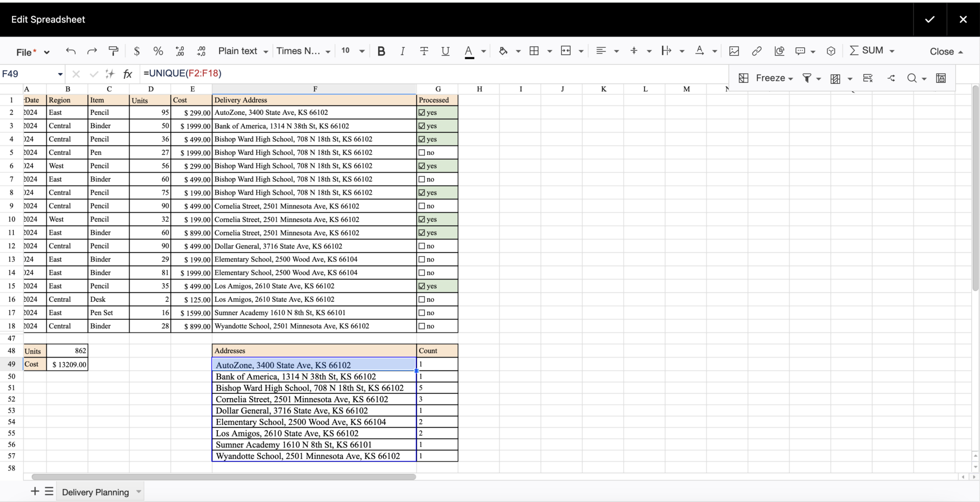Uncheck the Processed checkbox for AutoZone row
Image resolution: width=980 pixels, height=502 pixels.
tap(422, 112)
